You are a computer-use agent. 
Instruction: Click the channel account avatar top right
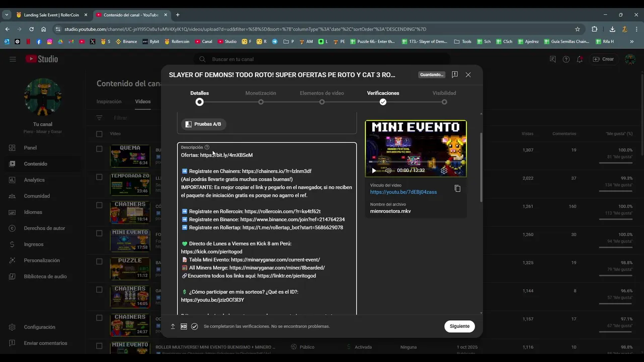[630, 59]
